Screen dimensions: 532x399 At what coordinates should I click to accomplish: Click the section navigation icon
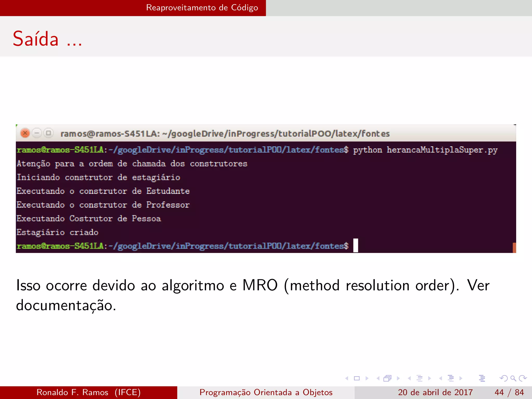point(451,378)
